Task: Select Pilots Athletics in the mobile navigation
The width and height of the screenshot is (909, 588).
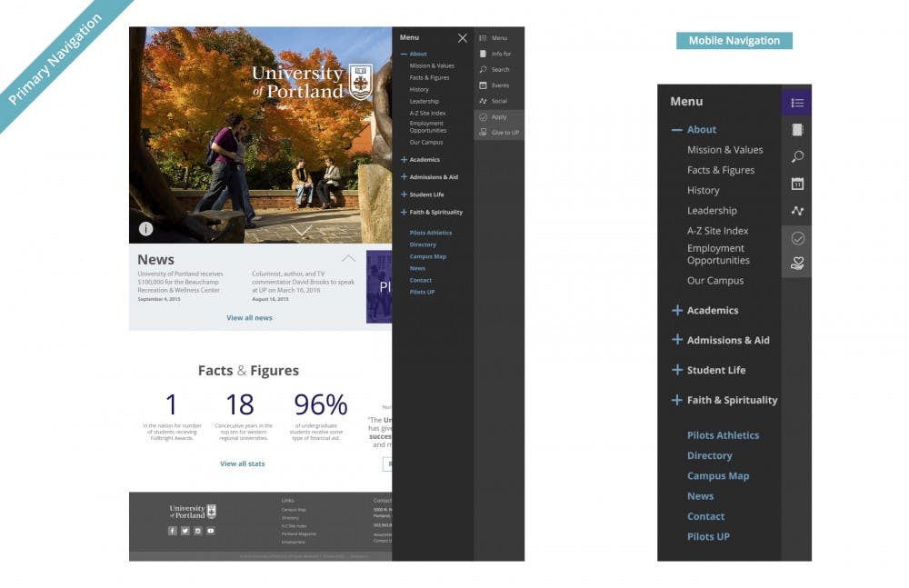Action: point(723,435)
